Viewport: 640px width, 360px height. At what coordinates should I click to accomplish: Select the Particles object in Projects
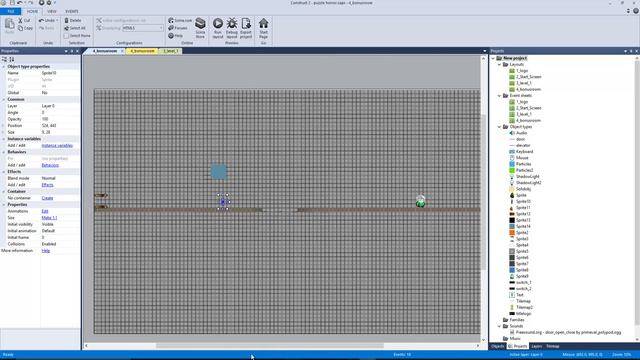pyautogui.click(x=523, y=164)
